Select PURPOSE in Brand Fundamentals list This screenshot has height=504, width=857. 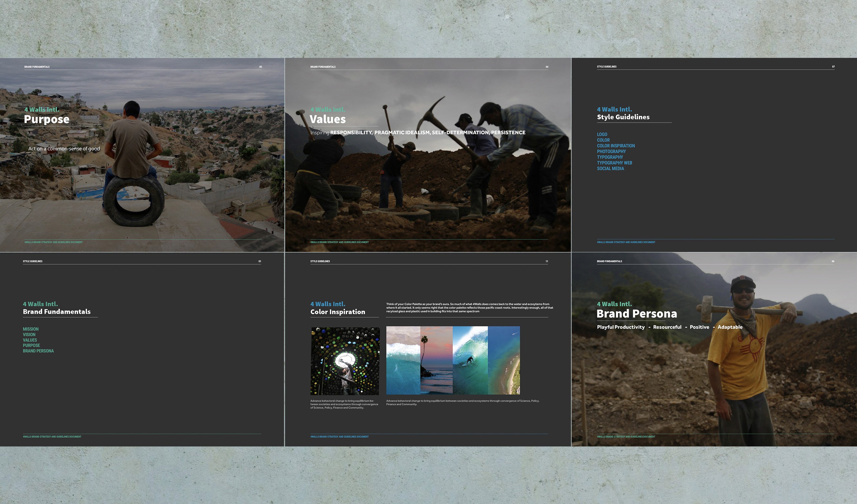(31, 345)
